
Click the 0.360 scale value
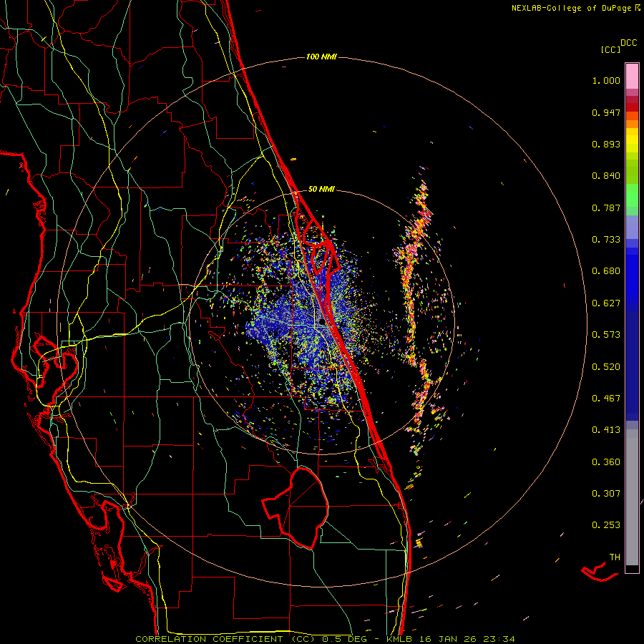(606, 462)
